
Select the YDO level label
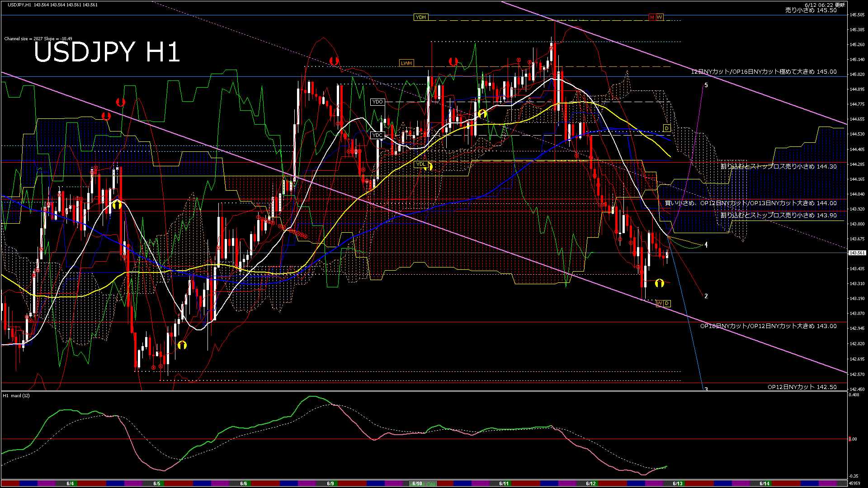[377, 102]
